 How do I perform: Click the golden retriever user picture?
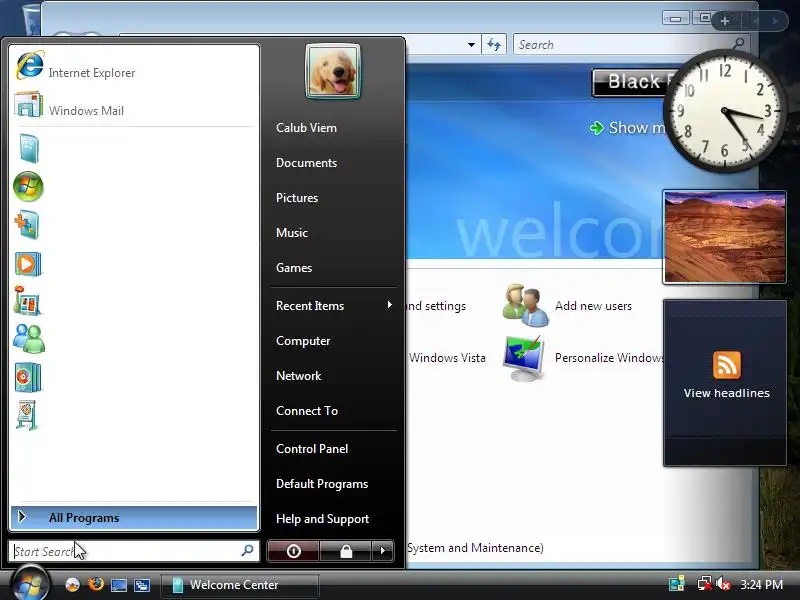(333, 71)
